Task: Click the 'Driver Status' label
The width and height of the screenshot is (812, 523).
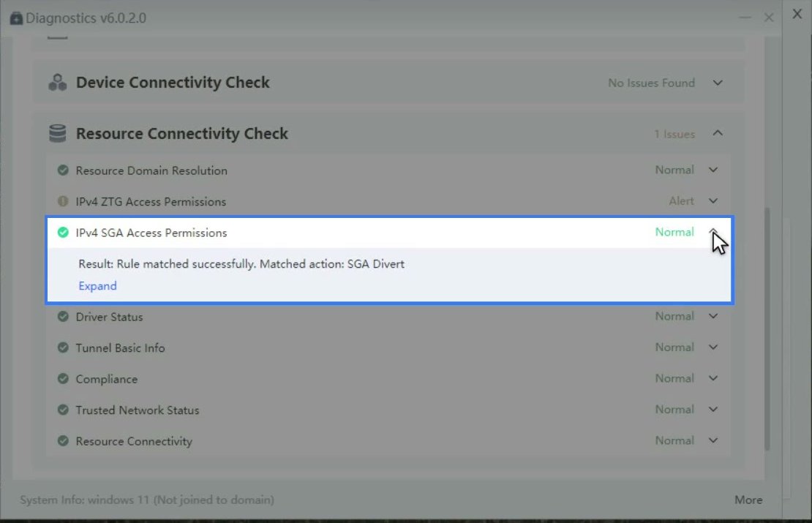Action: coord(109,317)
